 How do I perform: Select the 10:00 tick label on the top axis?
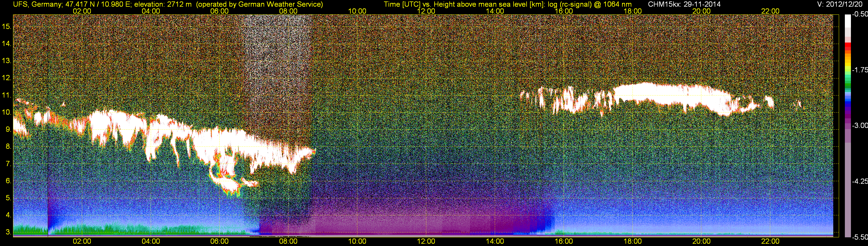357,11
